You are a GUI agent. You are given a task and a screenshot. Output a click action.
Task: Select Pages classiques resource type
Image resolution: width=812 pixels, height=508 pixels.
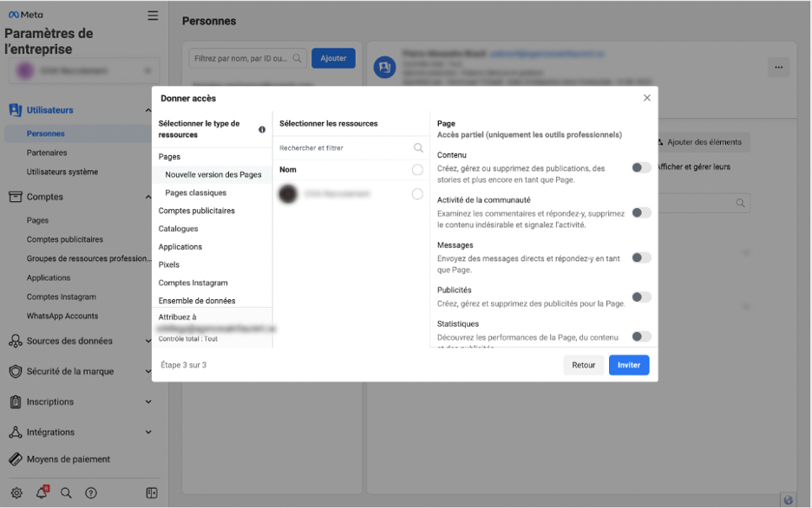196,193
